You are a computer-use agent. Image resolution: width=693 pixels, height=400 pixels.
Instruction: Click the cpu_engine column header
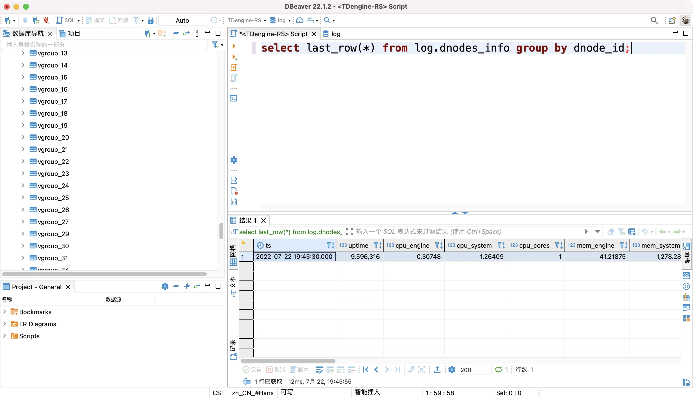click(412, 245)
